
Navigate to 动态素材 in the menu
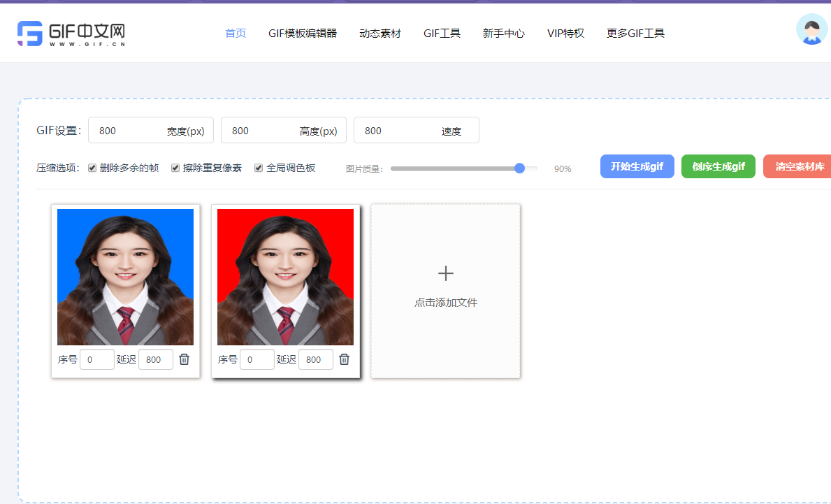(x=380, y=33)
